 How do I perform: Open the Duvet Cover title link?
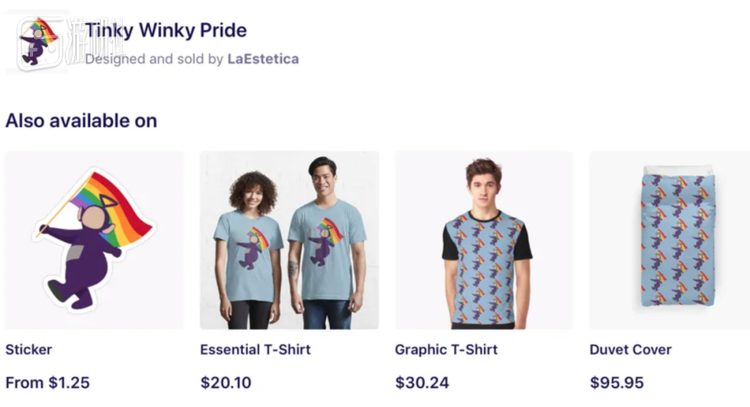click(630, 350)
